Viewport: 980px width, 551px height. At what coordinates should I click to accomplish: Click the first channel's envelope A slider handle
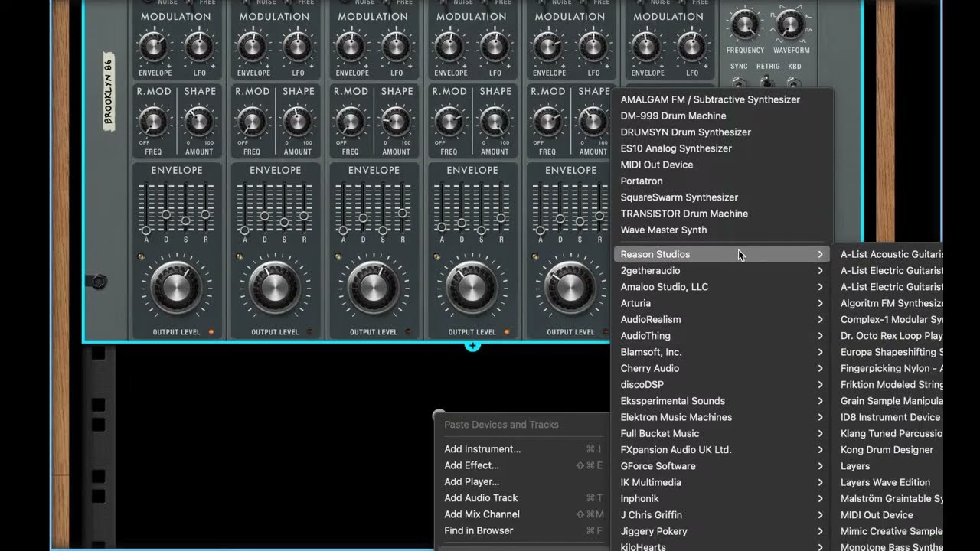click(x=146, y=230)
